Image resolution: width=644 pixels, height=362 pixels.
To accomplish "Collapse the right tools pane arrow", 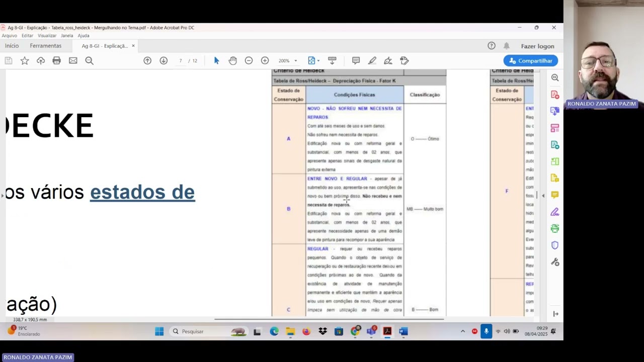I will (543, 195).
